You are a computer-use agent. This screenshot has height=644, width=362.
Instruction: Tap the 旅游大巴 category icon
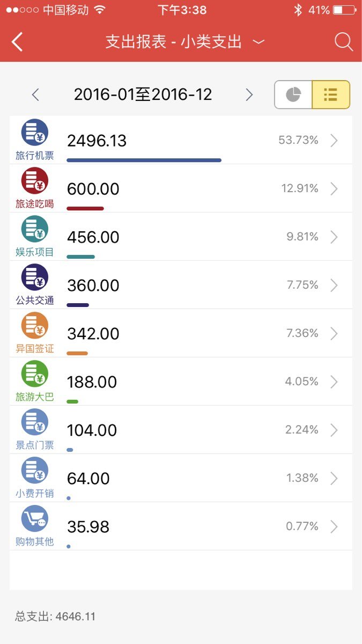(x=35, y=374)
